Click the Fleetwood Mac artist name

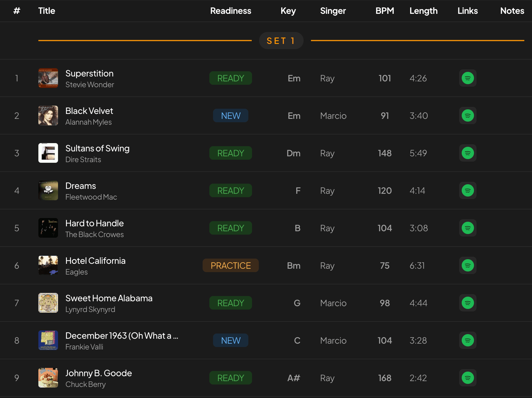coord(91,197)
